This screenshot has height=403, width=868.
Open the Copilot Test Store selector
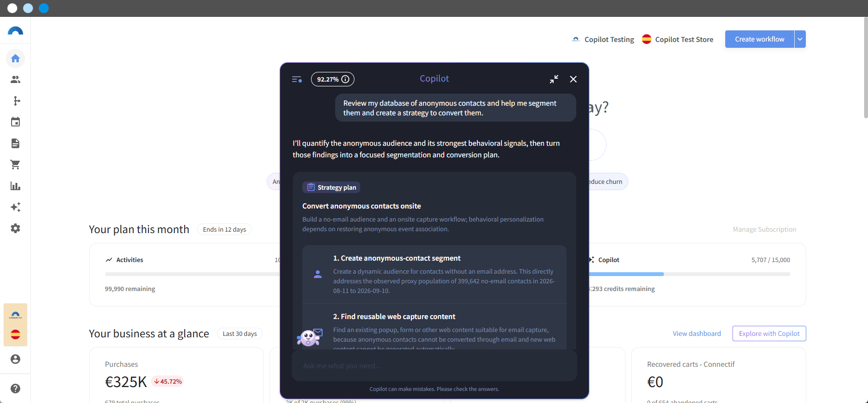pos(678,39)
